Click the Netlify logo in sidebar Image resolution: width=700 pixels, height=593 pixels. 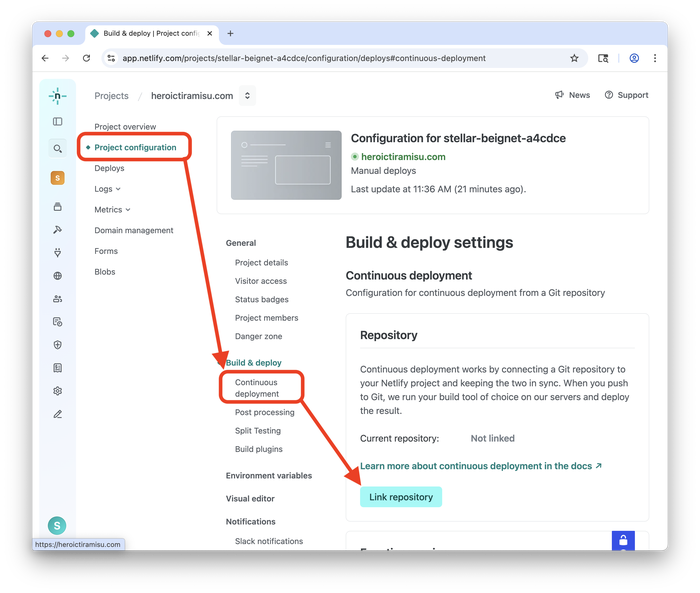pos(57,96)
